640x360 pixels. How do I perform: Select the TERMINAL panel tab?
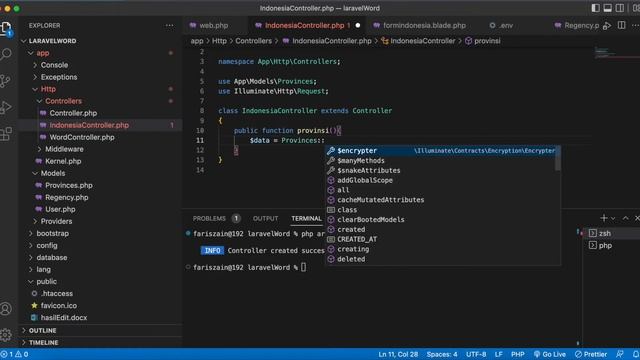[307, 218]
